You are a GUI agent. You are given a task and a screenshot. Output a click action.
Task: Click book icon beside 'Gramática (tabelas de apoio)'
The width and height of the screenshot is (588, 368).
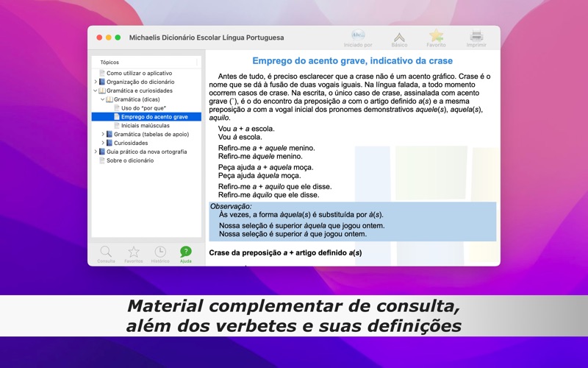coord(110,134)
